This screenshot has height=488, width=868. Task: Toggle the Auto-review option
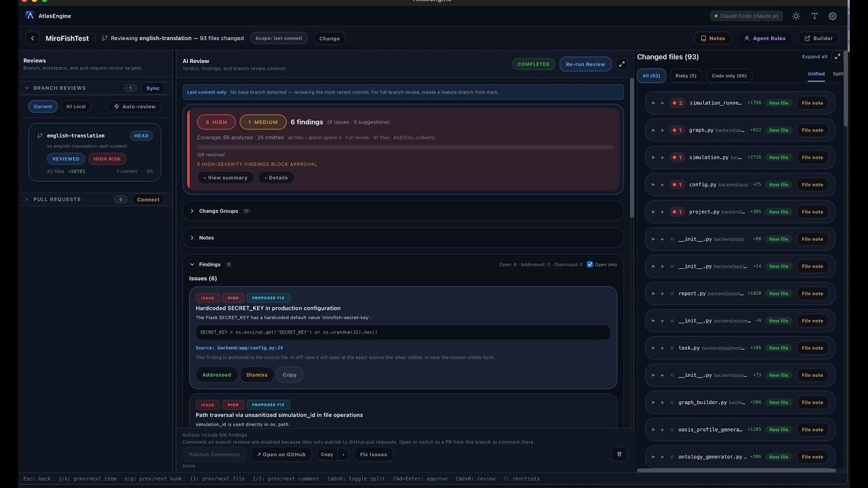click(134, 106)
